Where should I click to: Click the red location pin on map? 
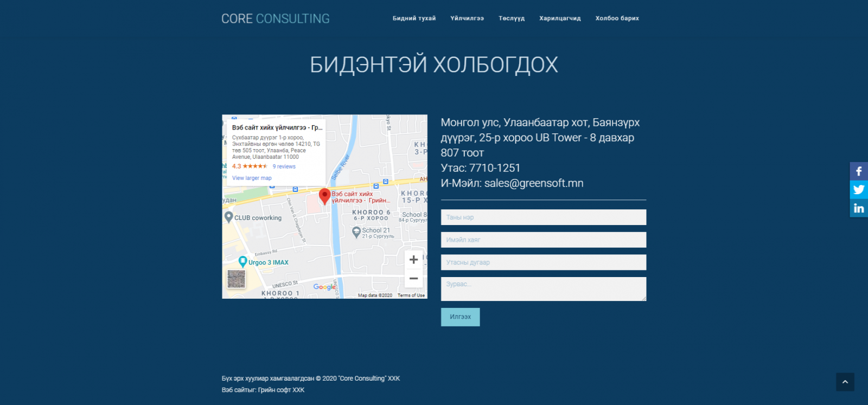[324, 196]
